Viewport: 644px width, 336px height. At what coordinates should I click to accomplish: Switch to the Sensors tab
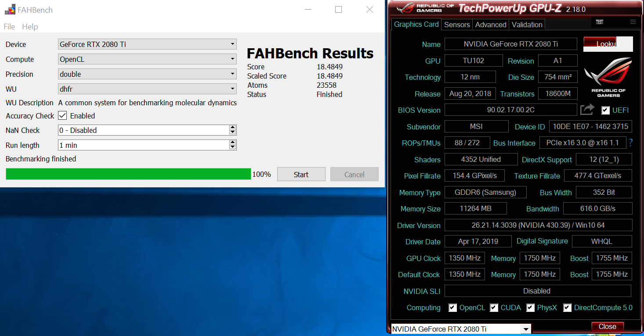click(x=457, y=25)
